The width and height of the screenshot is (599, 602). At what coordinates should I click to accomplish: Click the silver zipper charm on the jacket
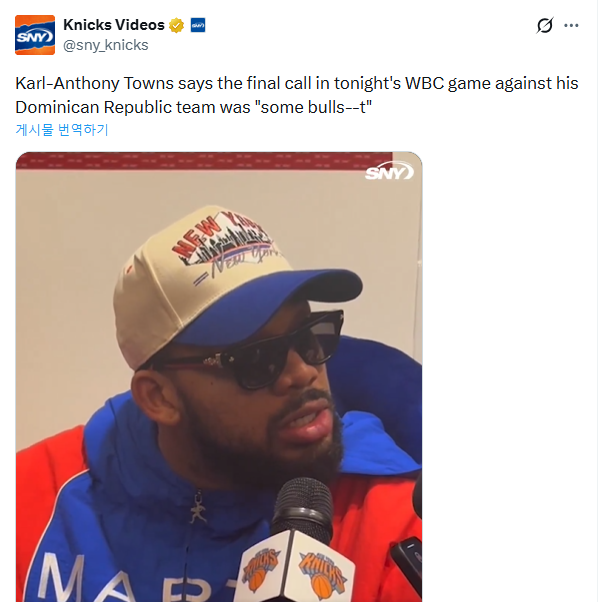[x=199, y=508]
